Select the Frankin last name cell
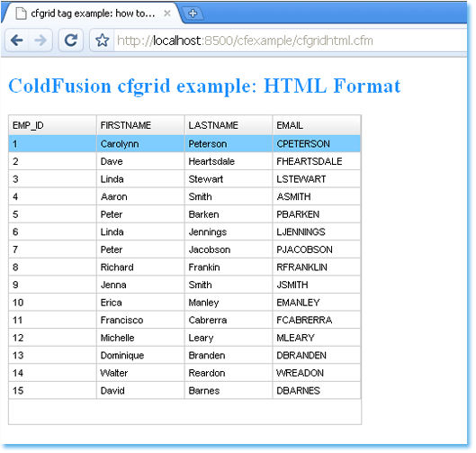Screen dimensions: 476x453 coord(229,267)
